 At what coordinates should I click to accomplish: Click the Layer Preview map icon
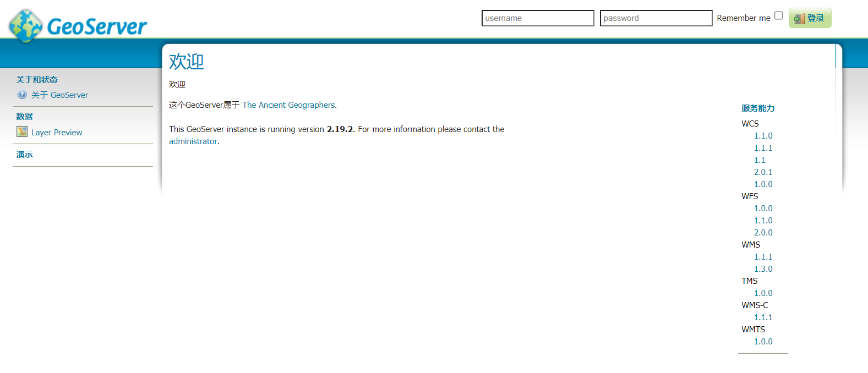[x=22, y=131]
